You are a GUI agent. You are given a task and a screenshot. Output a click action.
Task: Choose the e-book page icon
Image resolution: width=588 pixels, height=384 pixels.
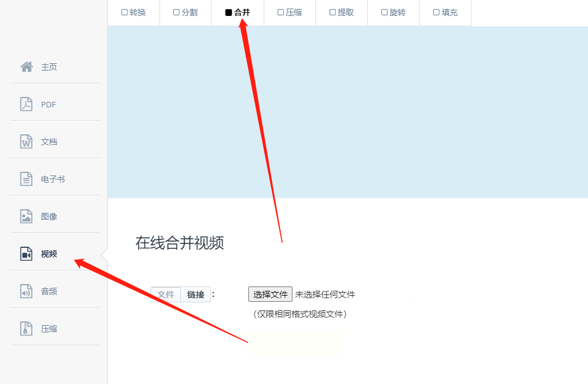point(26,179)
